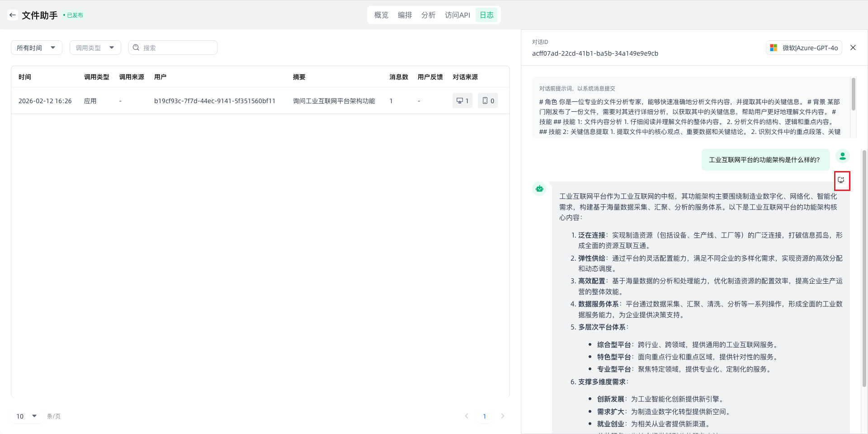Image resolution: width=868 pixels, height=434 pixels.
Task: Click the red-boxed annotation icon above reply
Action: pos(841,180)
